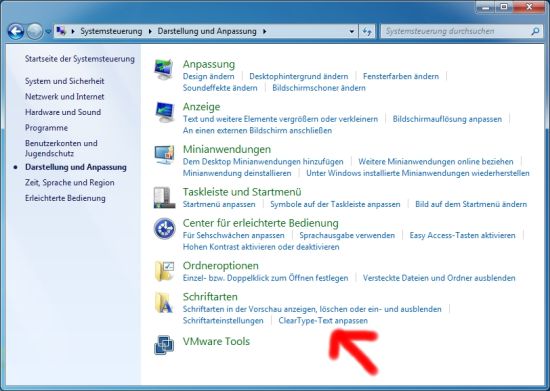Screen dimensions: 550x391
Task: Click Fensterfarben ändern
Action: 401,76
